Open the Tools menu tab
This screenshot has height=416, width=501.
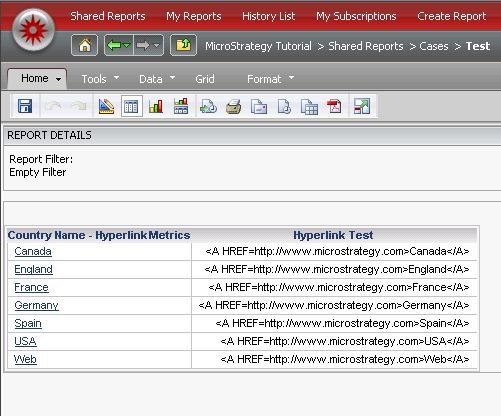point(94,79)
